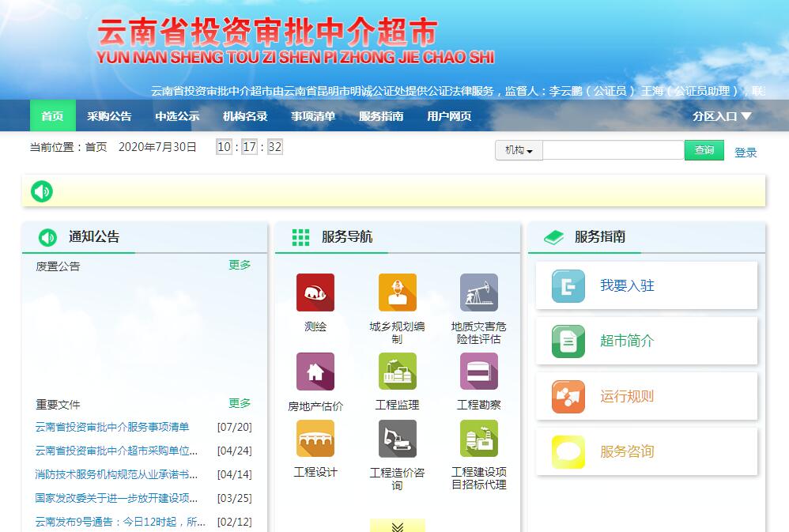Open the 事项清单 menu item

[314, 116]
